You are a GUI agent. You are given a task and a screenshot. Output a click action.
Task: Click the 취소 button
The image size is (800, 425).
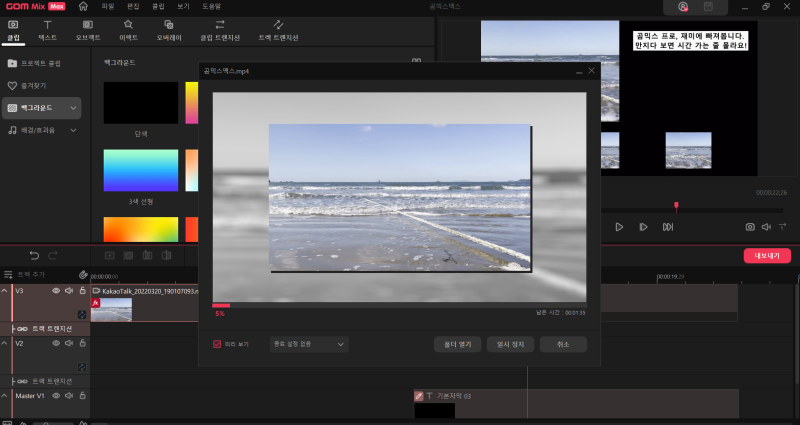click(x=563, y=344)
